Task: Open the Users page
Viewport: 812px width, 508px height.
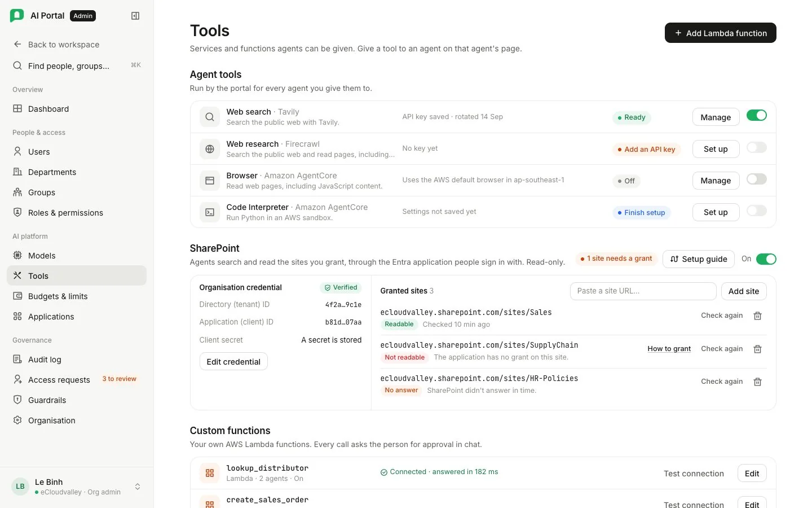Action: coord(77,151)
